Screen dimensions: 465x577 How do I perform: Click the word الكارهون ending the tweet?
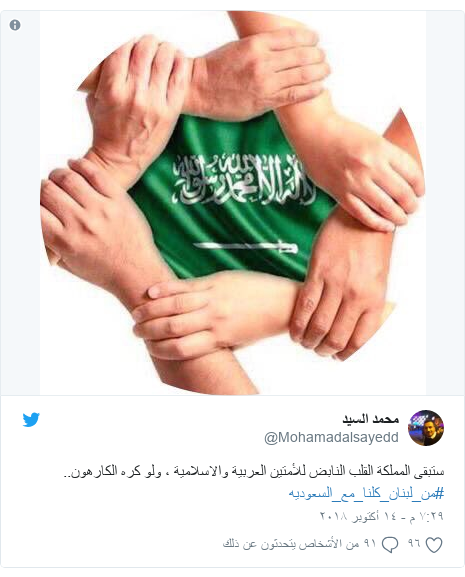point(94,471)
